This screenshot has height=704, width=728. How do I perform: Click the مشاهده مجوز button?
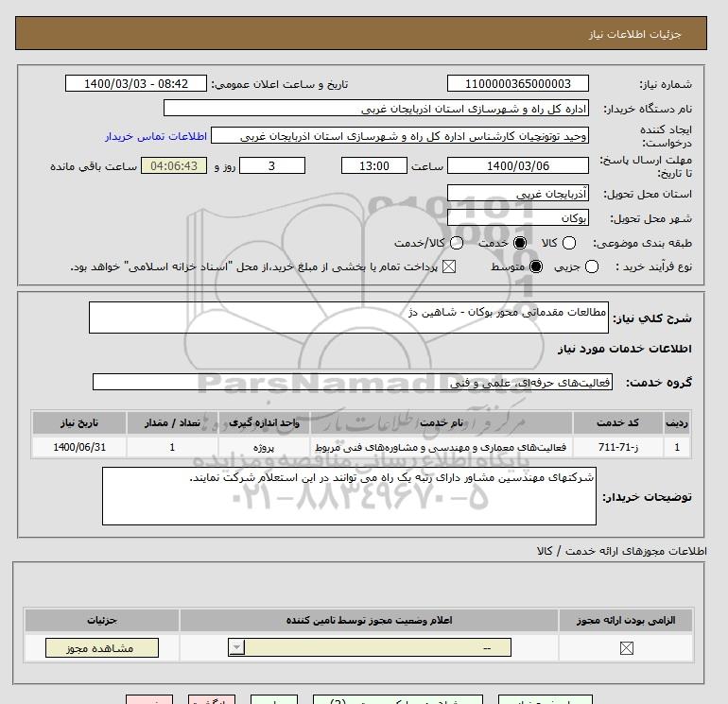[x=102, y=648]
